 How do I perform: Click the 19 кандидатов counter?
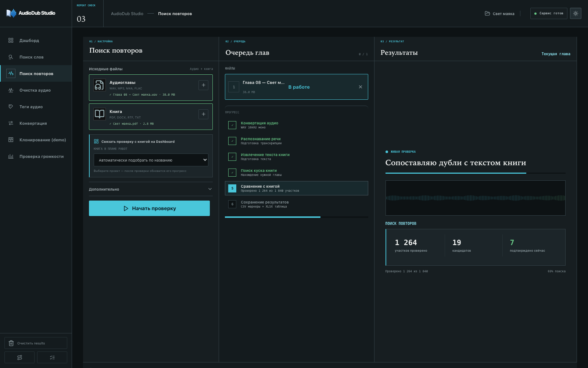(x=462, y=246)
